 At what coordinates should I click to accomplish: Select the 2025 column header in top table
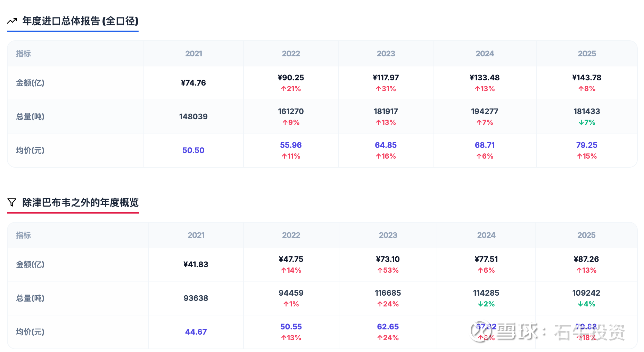(x=587, y=54)
